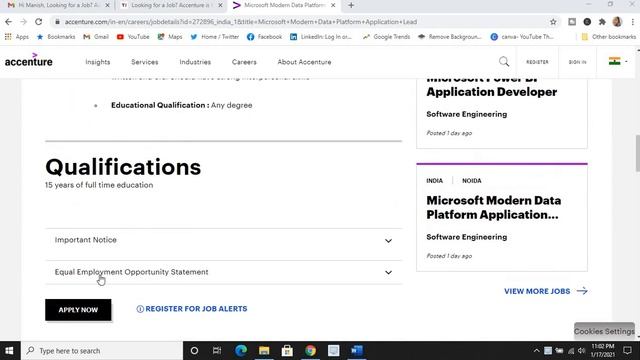Open the Careers menu

[x=244, y=62]
